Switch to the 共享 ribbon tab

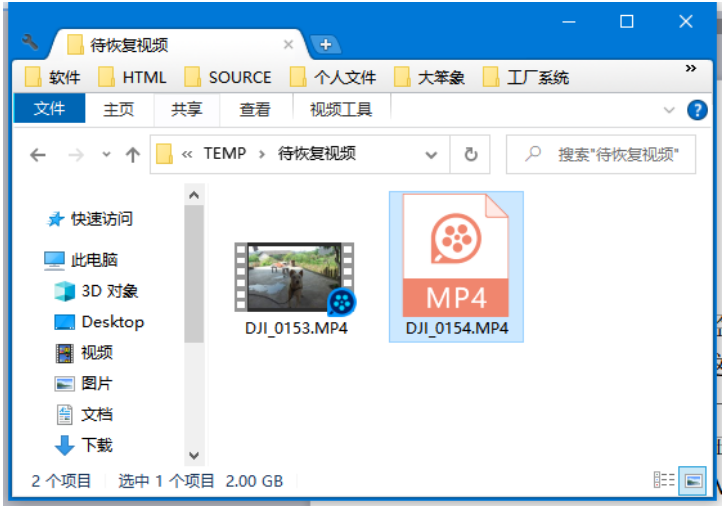click(x=187, y=109)
